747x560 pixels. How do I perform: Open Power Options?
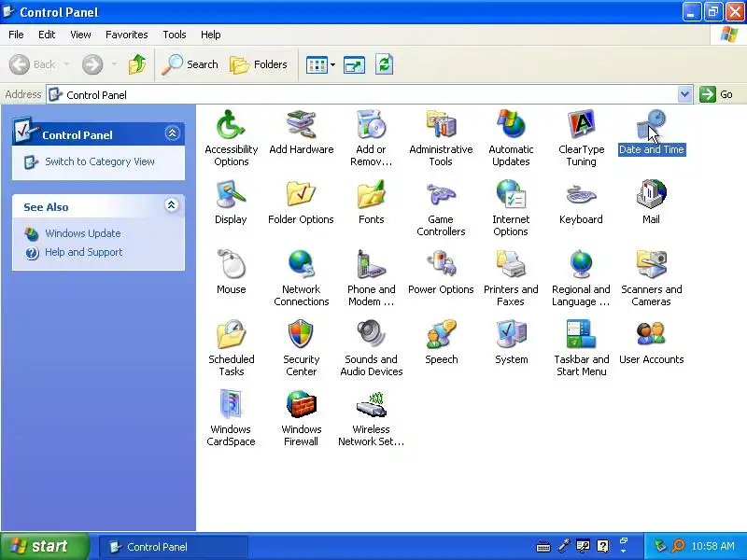pyautogui.click(x=441, y=273)
